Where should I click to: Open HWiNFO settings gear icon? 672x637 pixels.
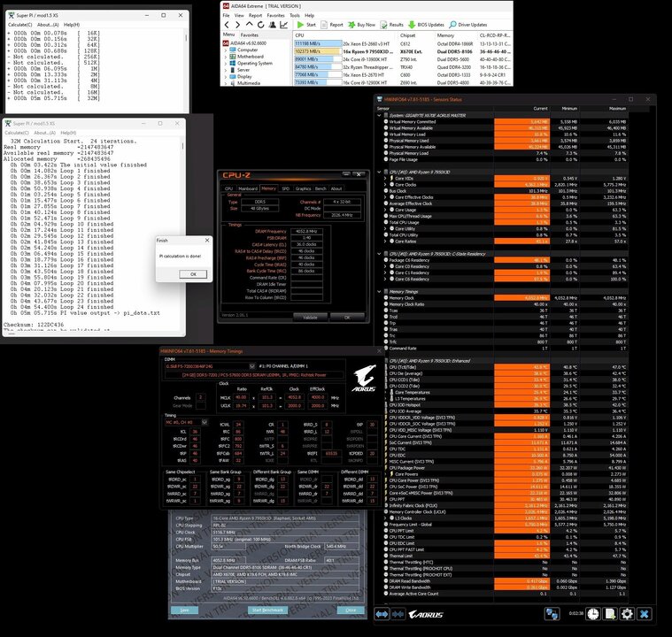pos(627,613)
